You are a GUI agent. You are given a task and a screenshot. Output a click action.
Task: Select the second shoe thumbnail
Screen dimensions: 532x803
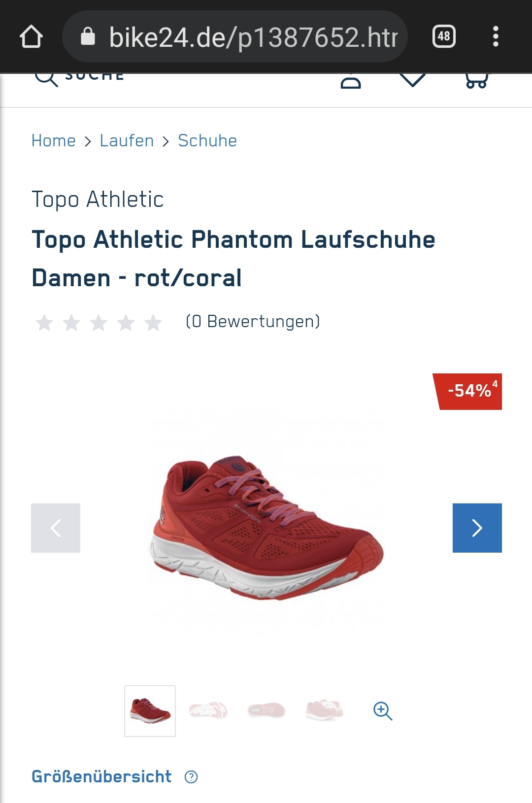(208, 710)
